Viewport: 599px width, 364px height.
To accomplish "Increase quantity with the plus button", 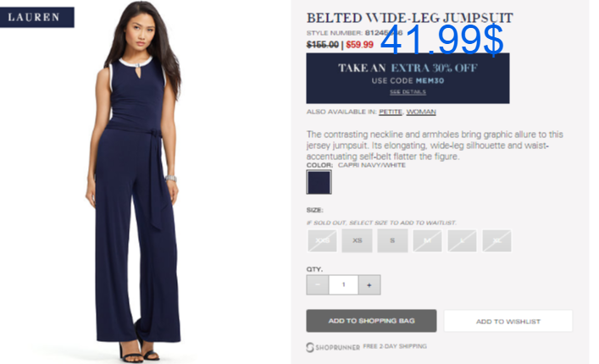I will [x=369, y=285].
